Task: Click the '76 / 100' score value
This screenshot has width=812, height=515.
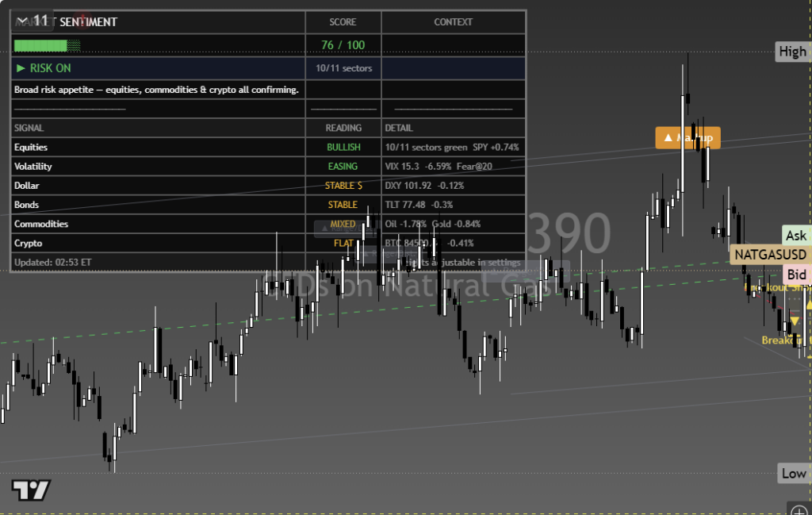Action: [x=343, y=45]
